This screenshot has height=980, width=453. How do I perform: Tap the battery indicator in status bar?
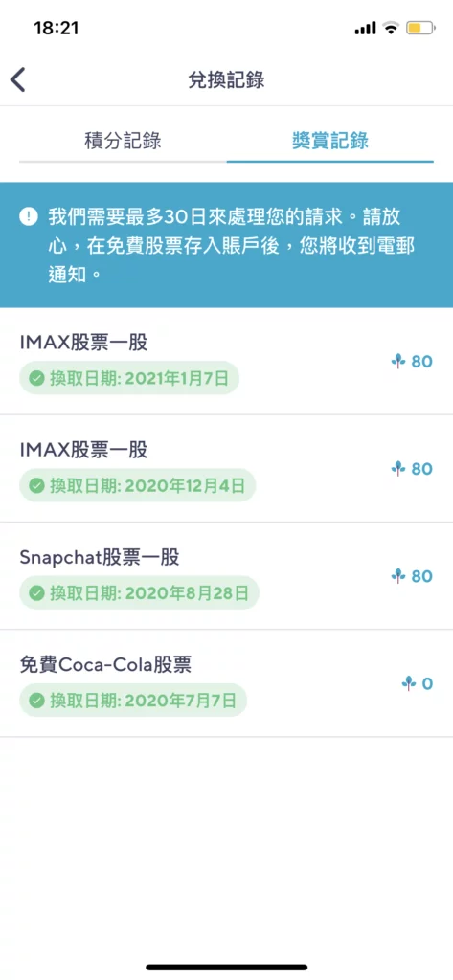point(419,28)
